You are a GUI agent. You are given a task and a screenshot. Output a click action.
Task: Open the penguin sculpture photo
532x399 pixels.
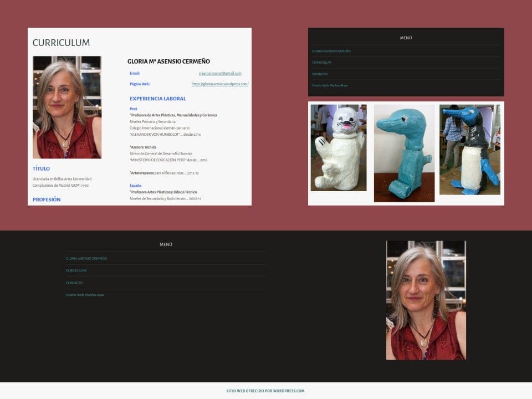[469, 150]
